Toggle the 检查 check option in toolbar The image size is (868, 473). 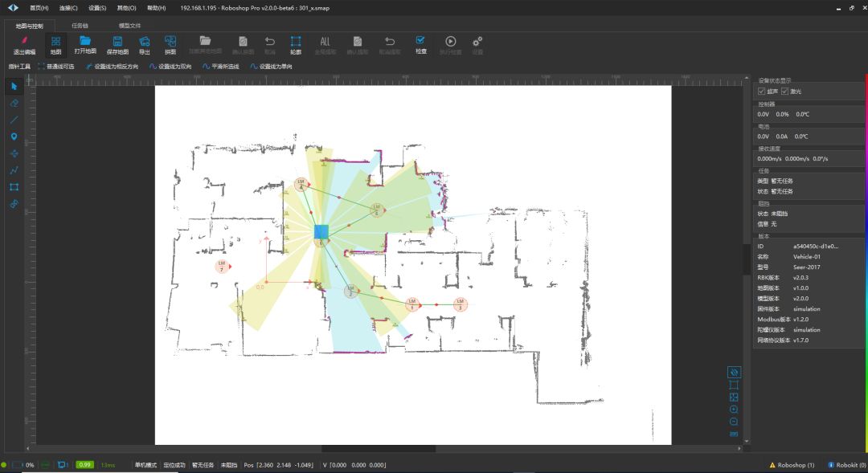coord(420,44)
